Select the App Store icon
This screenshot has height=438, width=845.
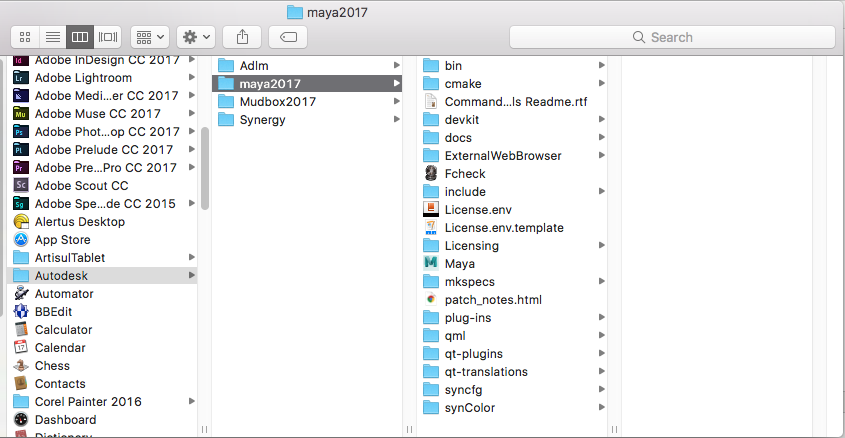tap(20, 240)
